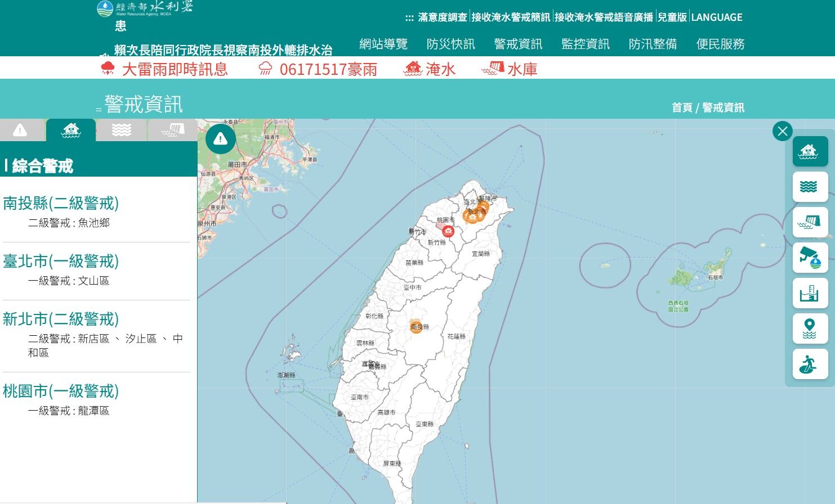
Task: Toggle the river water level waves layer
Action: tap(810, 187)
